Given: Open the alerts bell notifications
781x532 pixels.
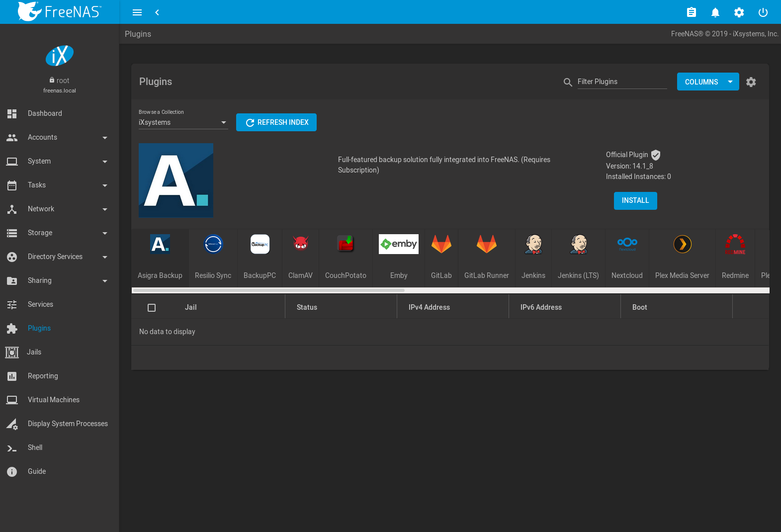Looking at the screenshot, I should point(715,12).
